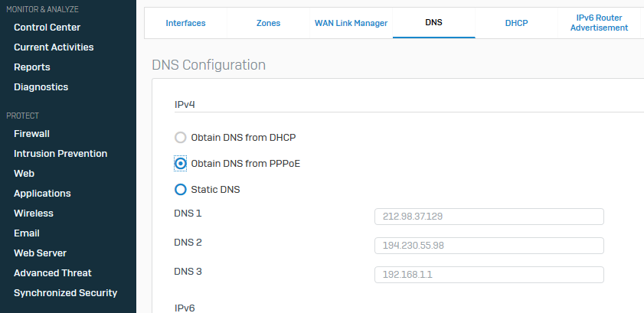The height and width of the screenshot is (313, 644).
Task: Go to Current Activities
Action: pos(54,47)
